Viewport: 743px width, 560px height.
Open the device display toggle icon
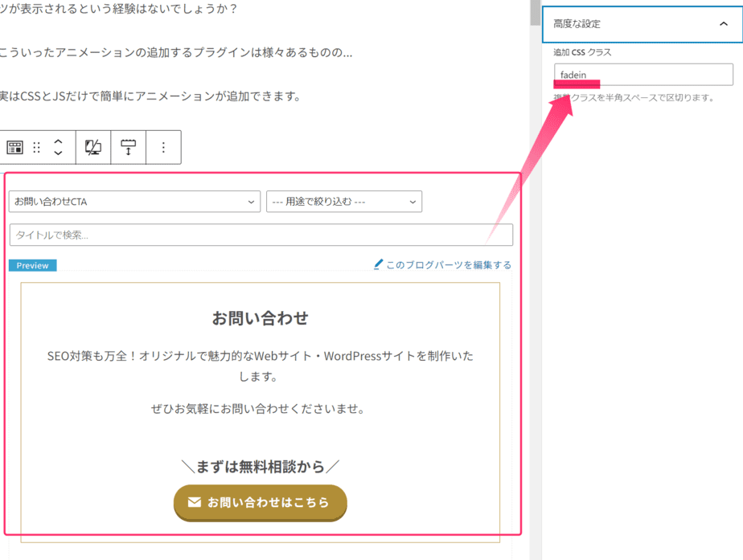pos(92,147)
